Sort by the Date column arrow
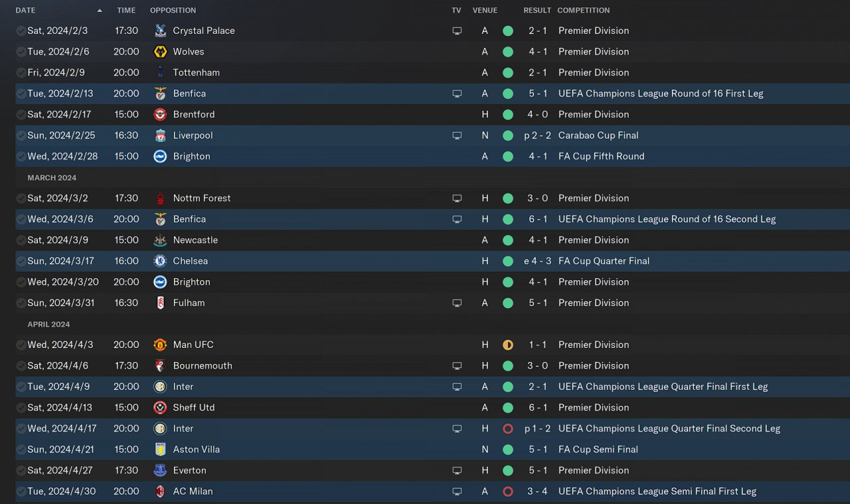Viewport: 850px width, 504px height. click(100, 11)
